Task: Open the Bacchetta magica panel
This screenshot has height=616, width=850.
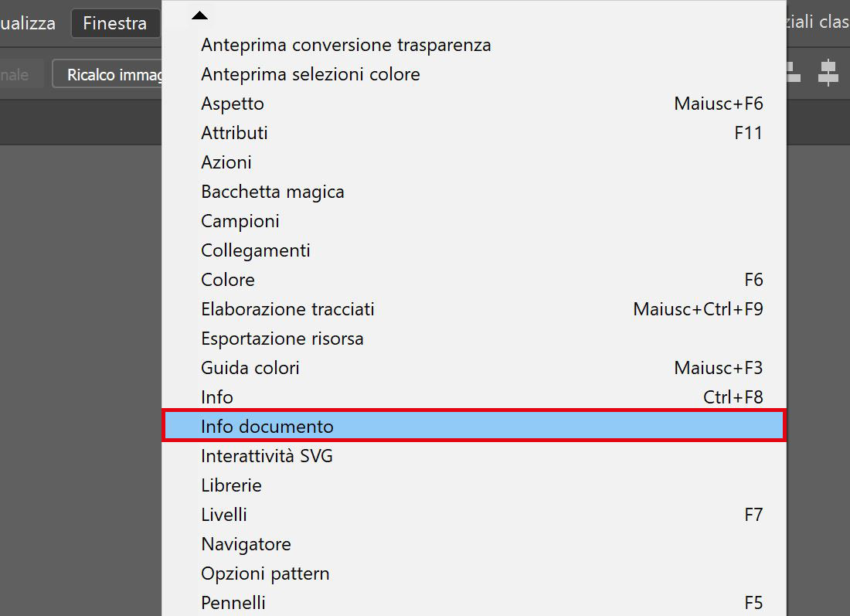Action: click(x=273, y=192)
